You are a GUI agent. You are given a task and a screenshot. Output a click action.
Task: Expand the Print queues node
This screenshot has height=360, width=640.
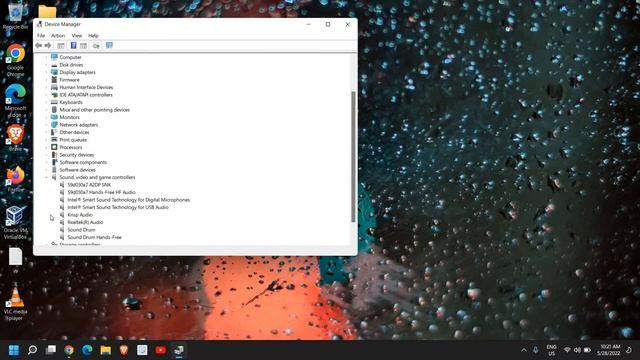coord(47,140)
